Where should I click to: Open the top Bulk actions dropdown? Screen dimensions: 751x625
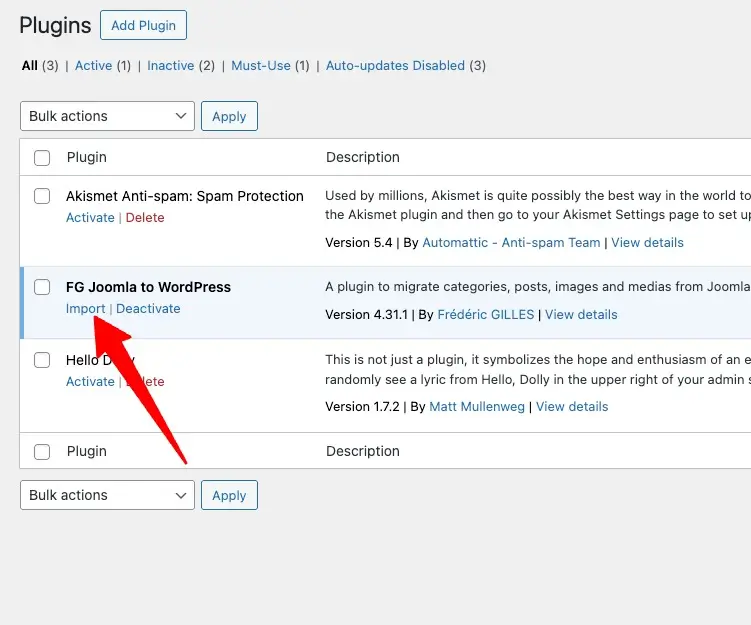pos(107,116)
